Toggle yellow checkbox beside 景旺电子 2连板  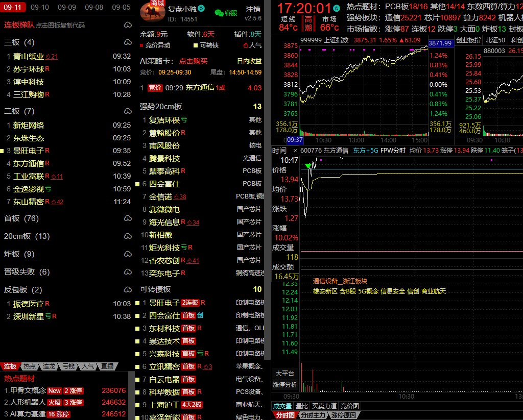pyautogui.click(x=137, y=303)
